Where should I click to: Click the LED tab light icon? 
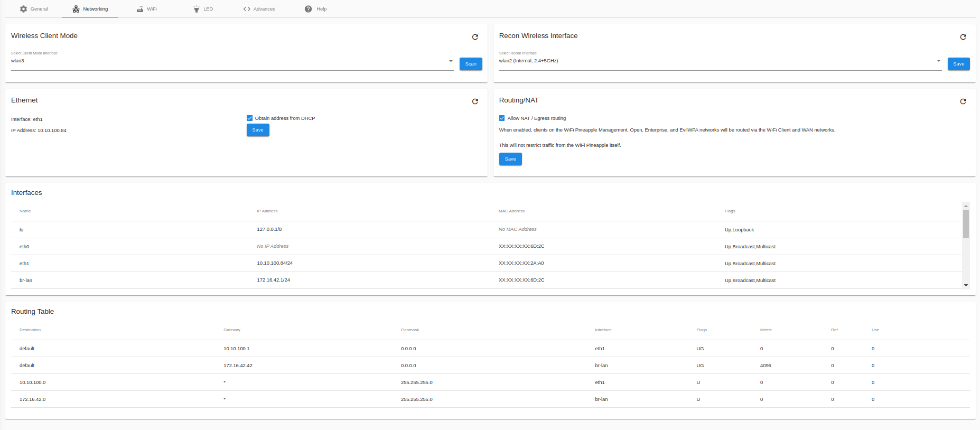click(x=197, y=9)
